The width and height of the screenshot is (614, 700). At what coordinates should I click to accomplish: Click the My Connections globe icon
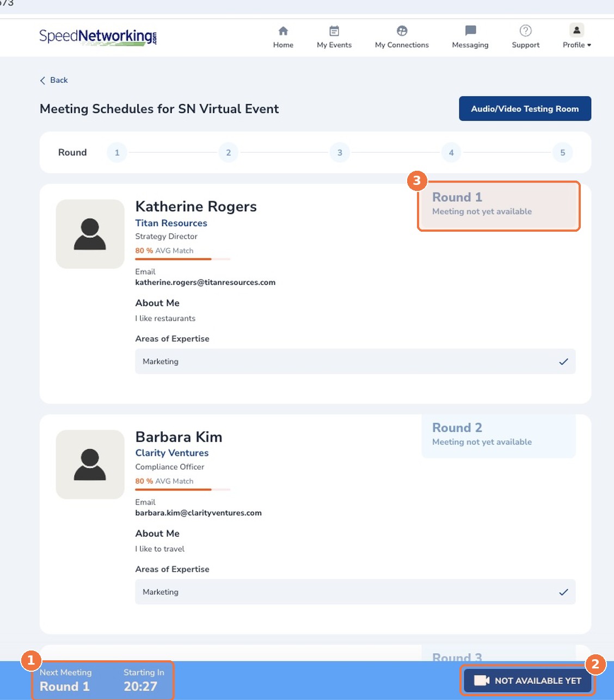402,31
